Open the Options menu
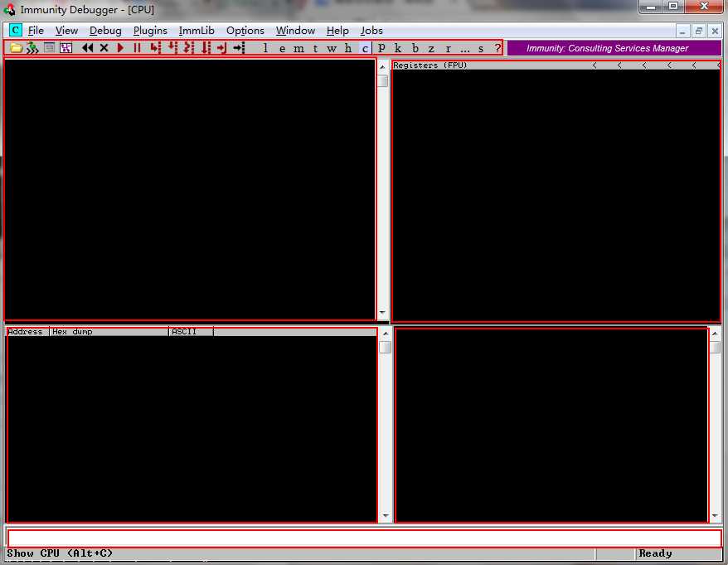This screenshot has height=565, width=728. point(245,31)
